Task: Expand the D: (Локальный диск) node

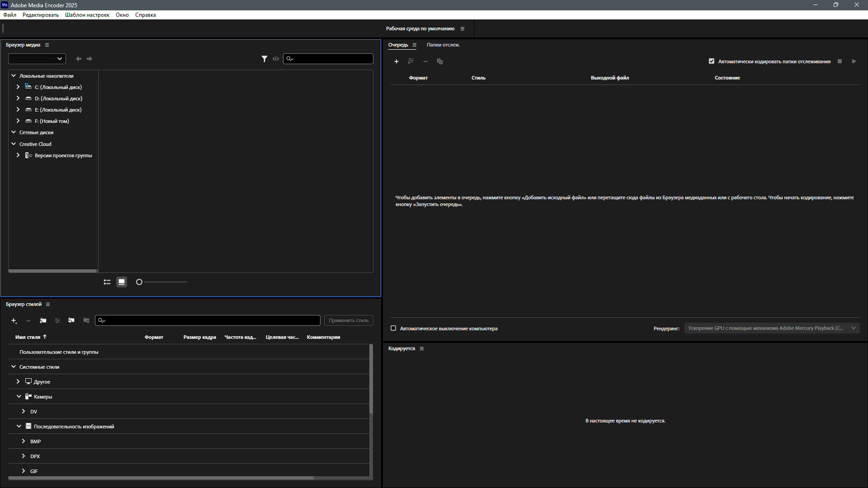Action: point(18,98)
